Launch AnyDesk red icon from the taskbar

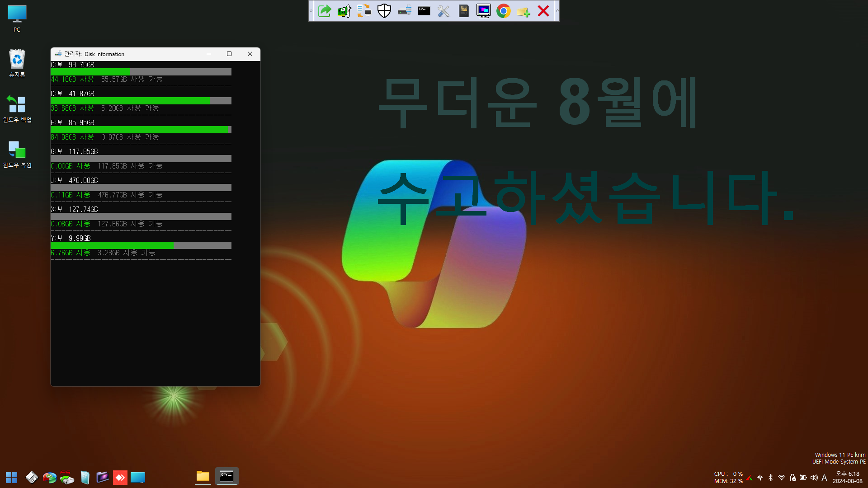click(120, 477)
